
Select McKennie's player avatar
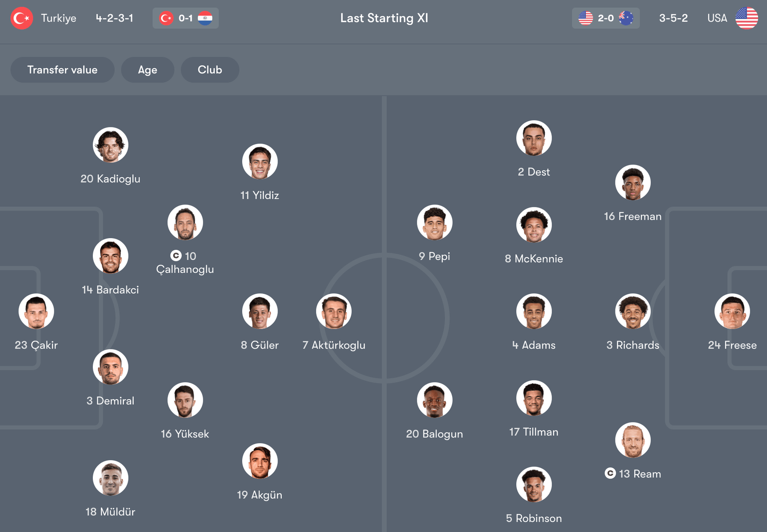point(534,225)
